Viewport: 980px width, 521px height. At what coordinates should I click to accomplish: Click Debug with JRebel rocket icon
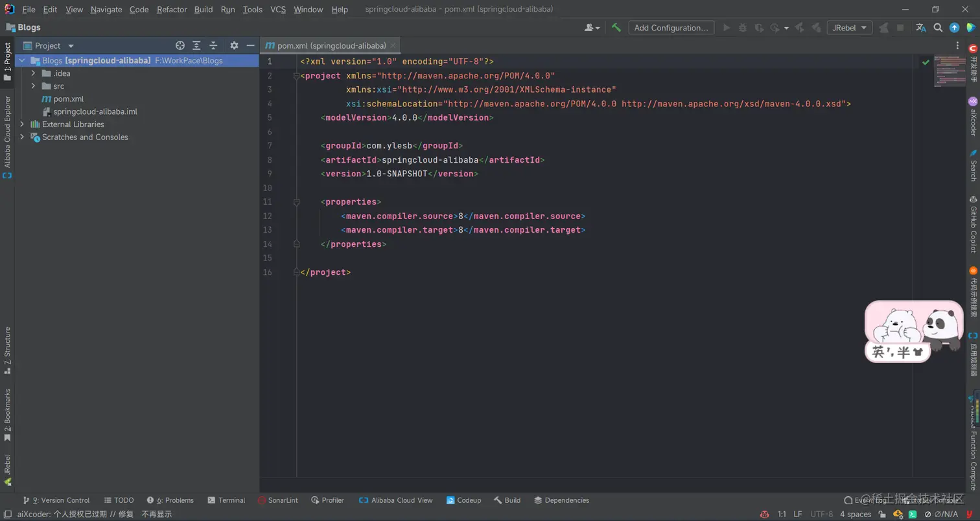815,28
